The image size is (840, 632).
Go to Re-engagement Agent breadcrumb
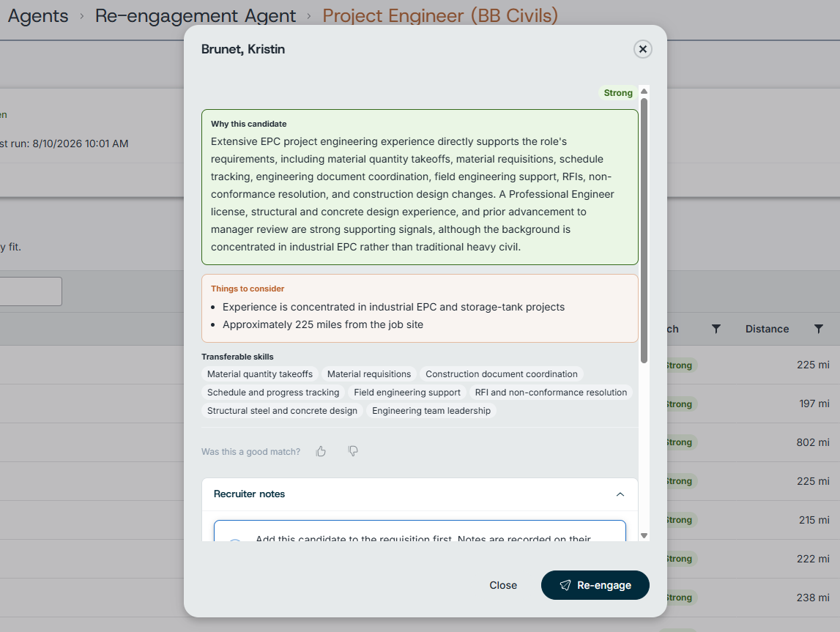[x=196, y=15]
